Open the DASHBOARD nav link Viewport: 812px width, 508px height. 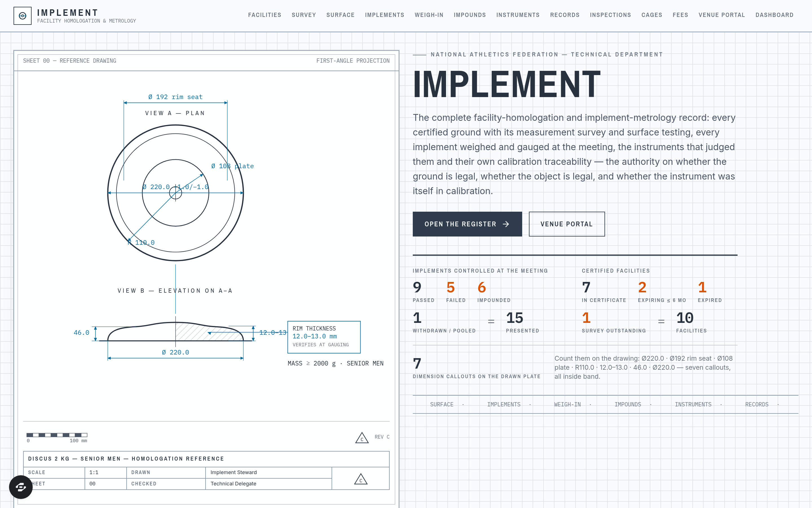point(774,15)
